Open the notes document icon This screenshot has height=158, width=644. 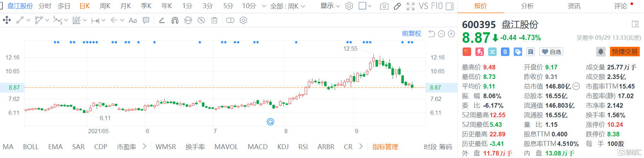531,52
